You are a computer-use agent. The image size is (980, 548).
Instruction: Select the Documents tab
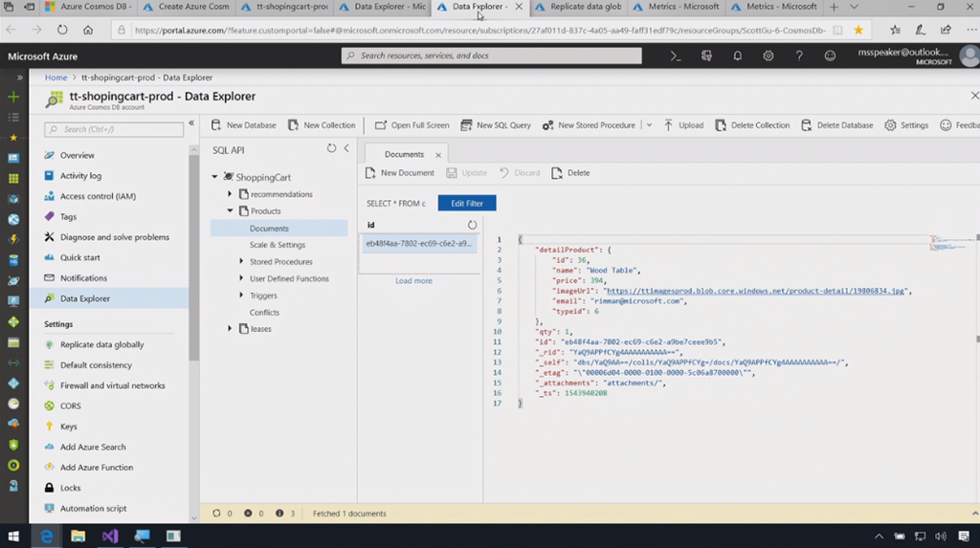click(x=404, y=154)
